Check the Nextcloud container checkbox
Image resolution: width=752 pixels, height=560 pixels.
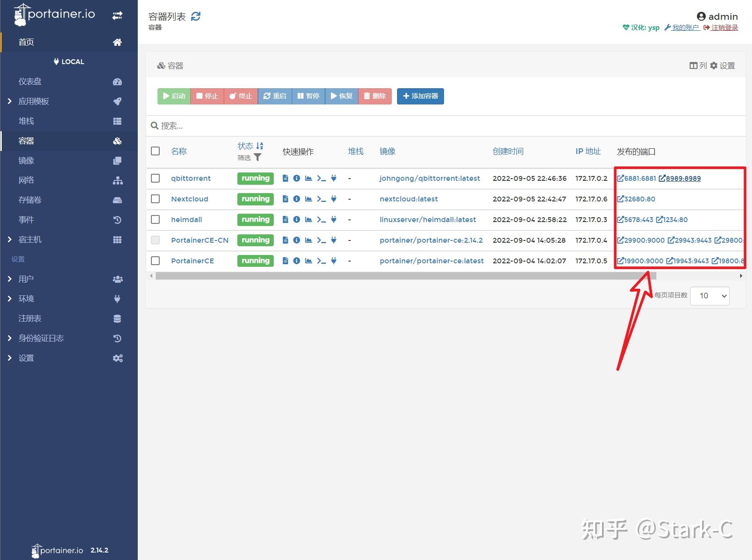coord(155,199)
